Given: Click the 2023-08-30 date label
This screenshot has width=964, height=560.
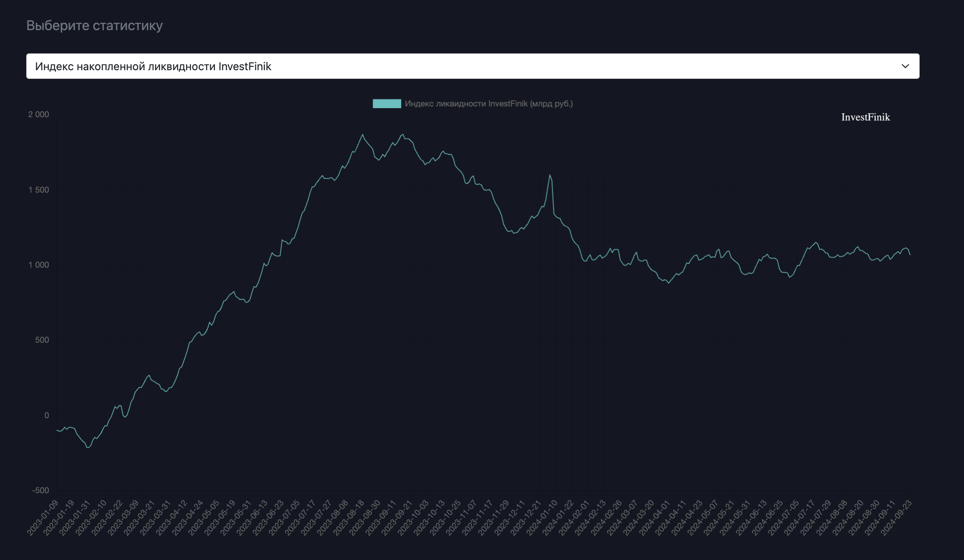Looking at the screenshot, I should pyautogui.click(x=364, y=518).
